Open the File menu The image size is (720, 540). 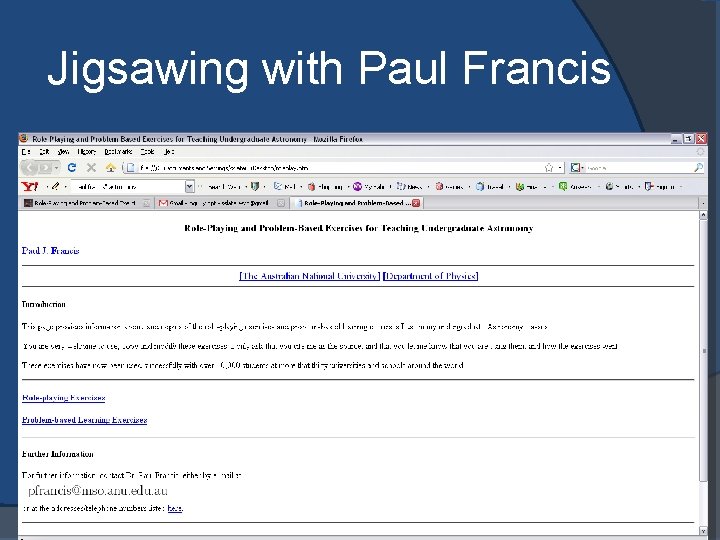[26, 152]
